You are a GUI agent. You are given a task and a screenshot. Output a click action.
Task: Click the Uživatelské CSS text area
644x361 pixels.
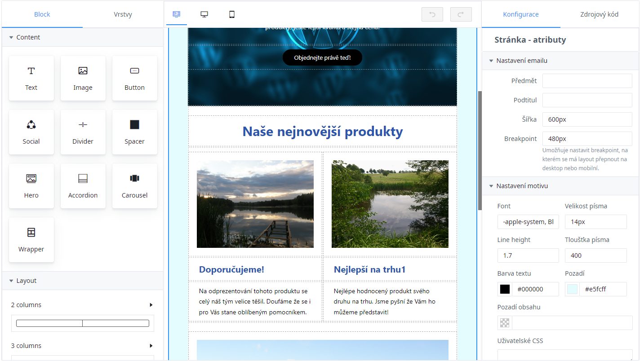click(565, 355)
